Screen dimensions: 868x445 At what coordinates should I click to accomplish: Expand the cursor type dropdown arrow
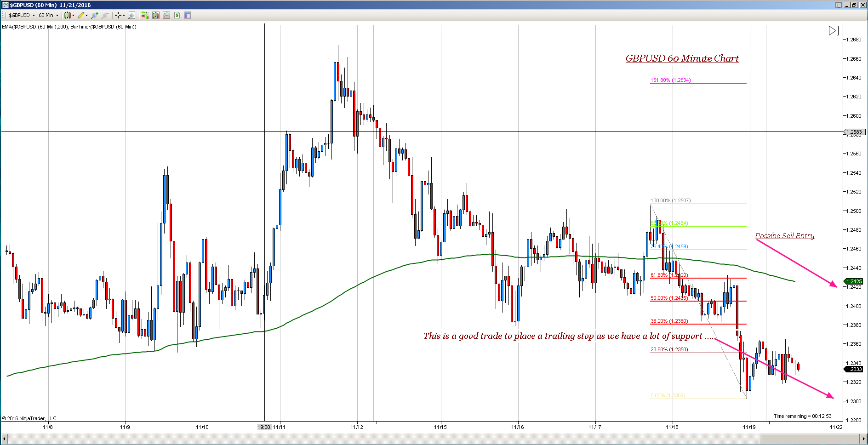coord(124,15)
